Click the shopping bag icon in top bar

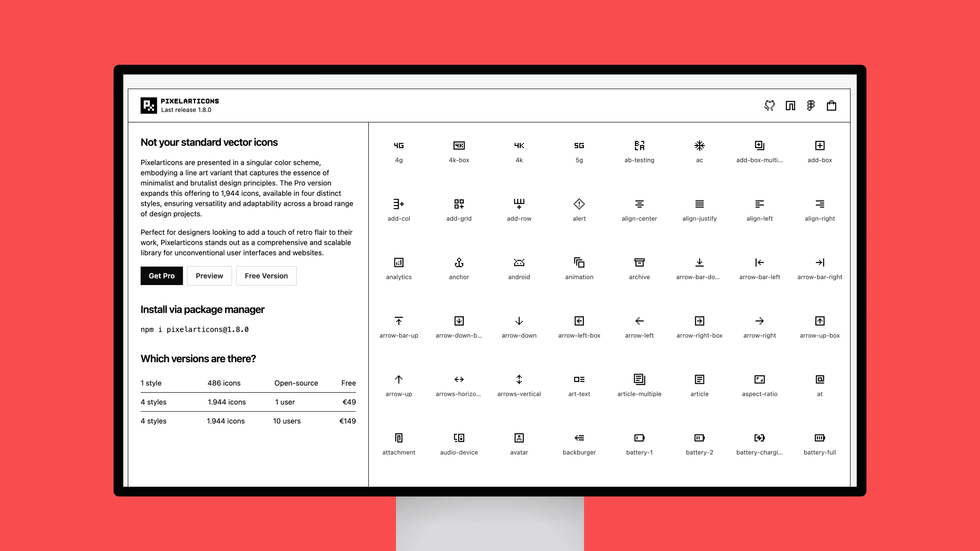[x=833, y=106]
